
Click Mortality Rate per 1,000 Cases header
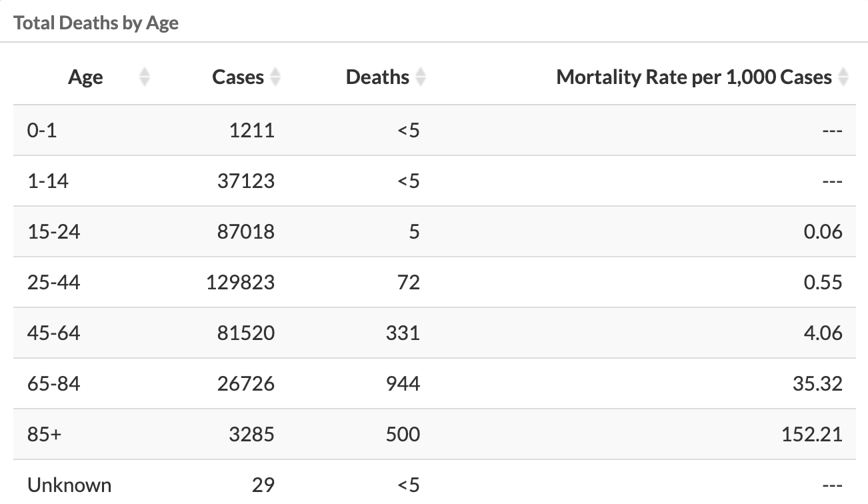(x=694, y=77)
